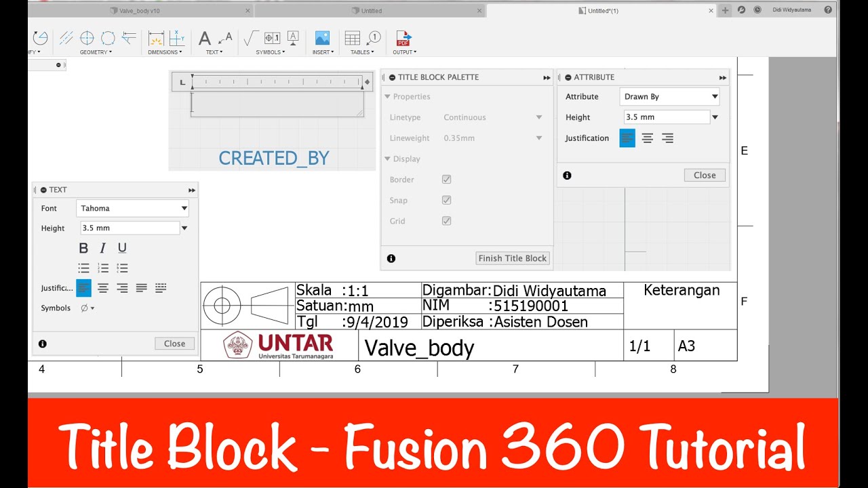Close the Text panel

click(174, 344)
